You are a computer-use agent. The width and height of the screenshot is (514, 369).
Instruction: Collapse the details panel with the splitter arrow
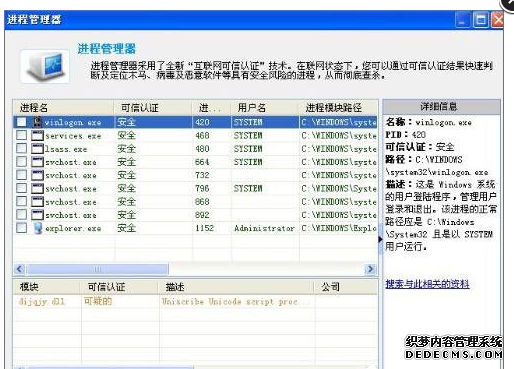point(380,239)
